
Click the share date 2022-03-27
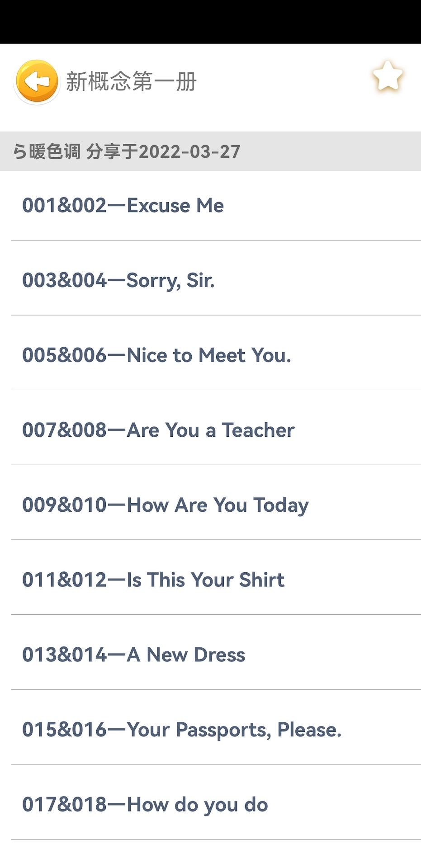click(x=189, y=151)
